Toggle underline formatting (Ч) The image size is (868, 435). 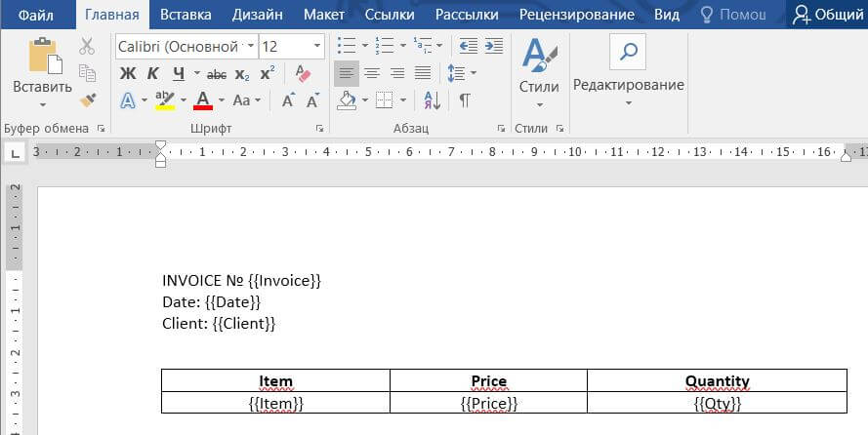(179, 73)
